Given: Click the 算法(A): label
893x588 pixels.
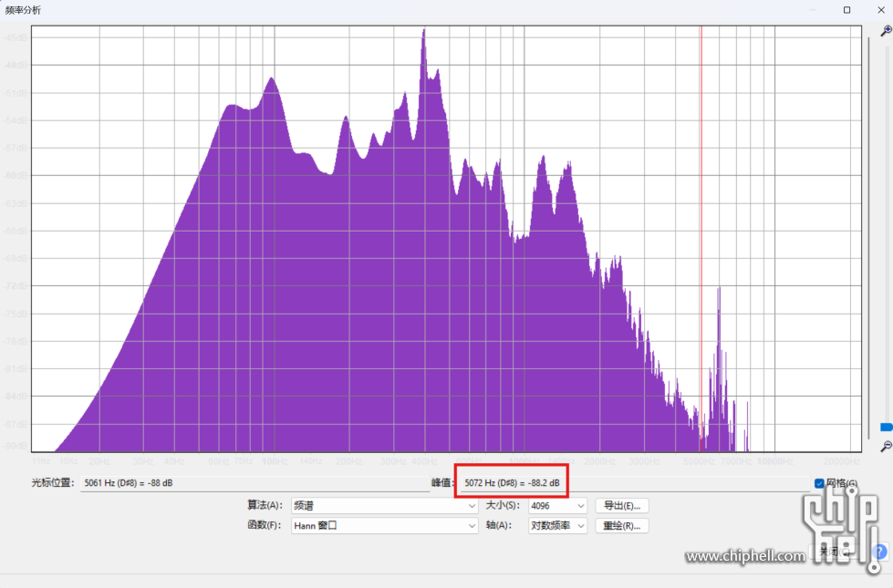Looking at the screenshot, I should (265, 505).
